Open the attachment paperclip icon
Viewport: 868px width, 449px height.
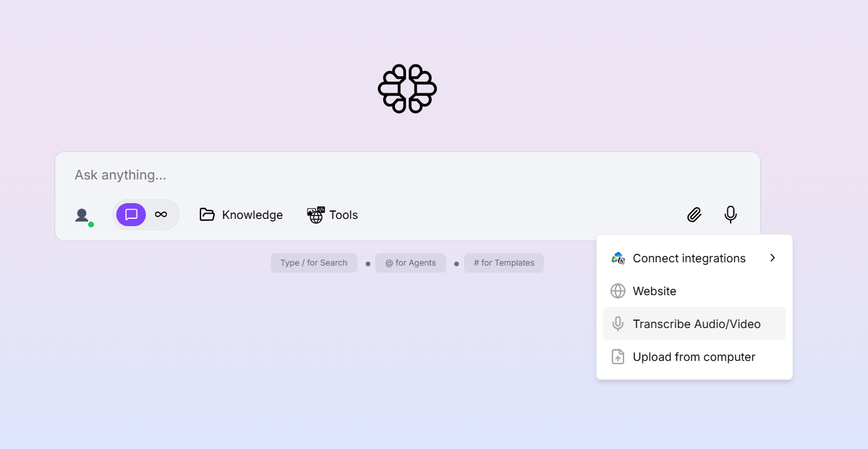coord(694,214)
